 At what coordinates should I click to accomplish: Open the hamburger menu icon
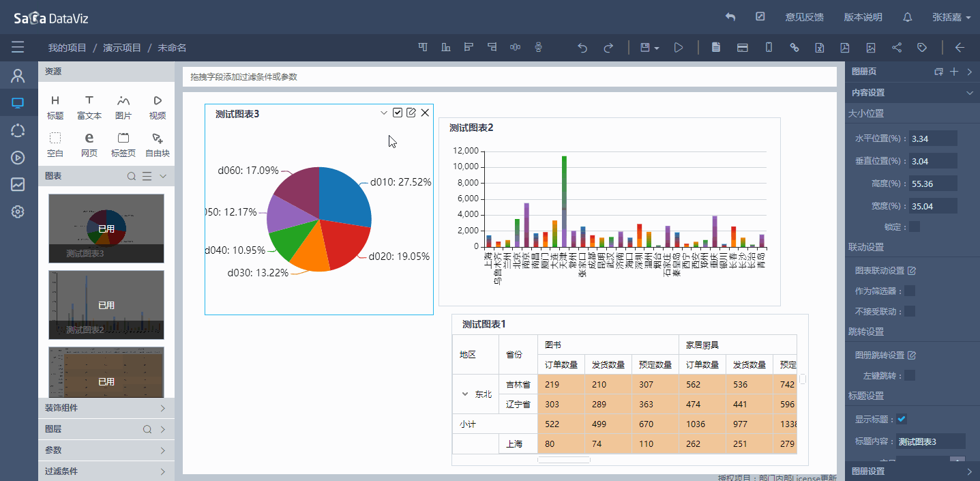(x=18, y=47)
